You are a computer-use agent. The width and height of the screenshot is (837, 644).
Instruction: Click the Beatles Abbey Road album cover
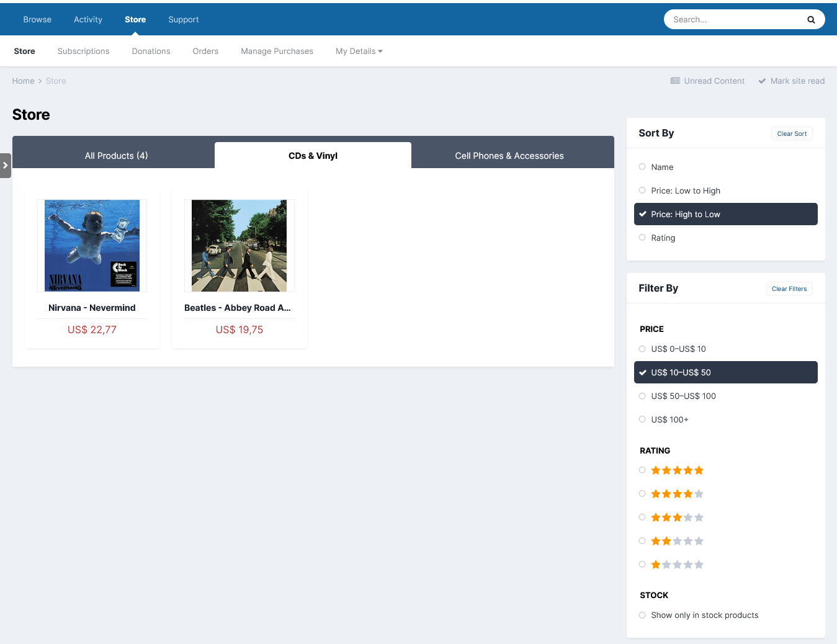click(x=239, y=246)
